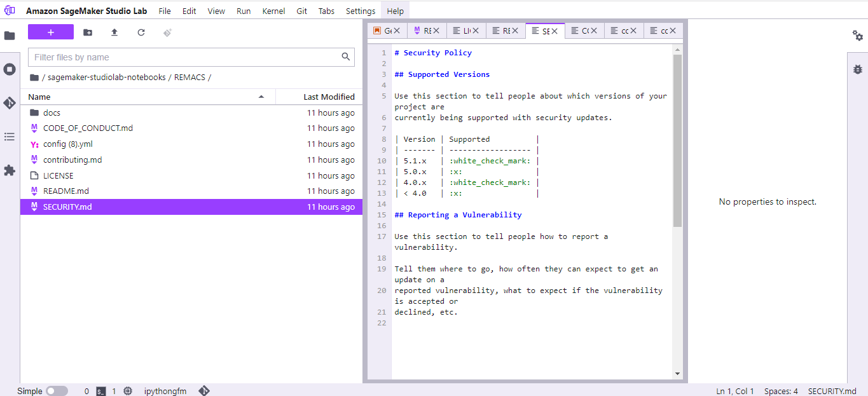Click the '5.1.x' table row in editor
868x396 pixels.
pos(467,161)
